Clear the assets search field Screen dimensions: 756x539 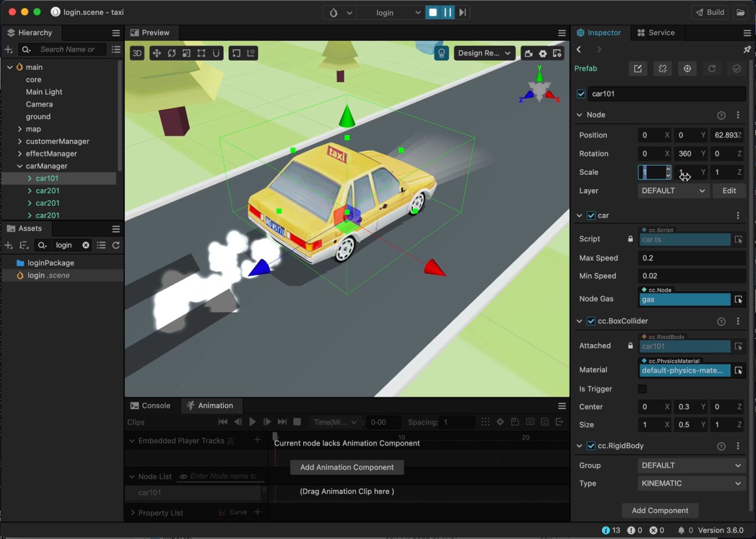[86, 245]
